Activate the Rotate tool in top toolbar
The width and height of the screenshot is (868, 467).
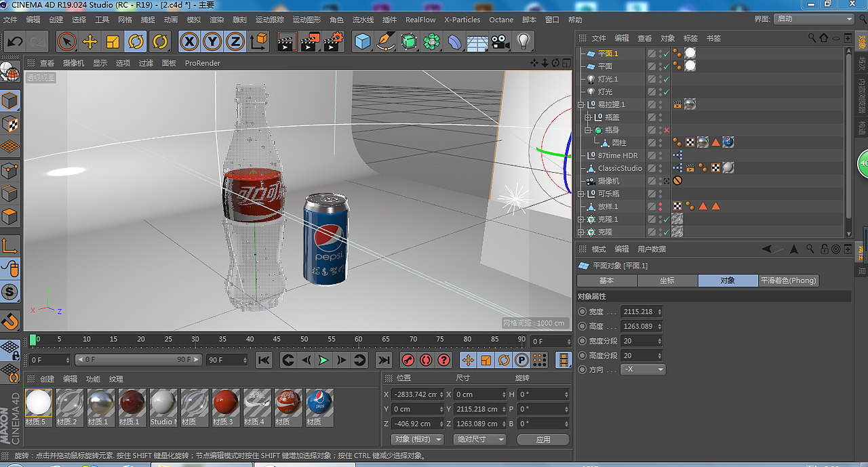click(x=136, y=41)
